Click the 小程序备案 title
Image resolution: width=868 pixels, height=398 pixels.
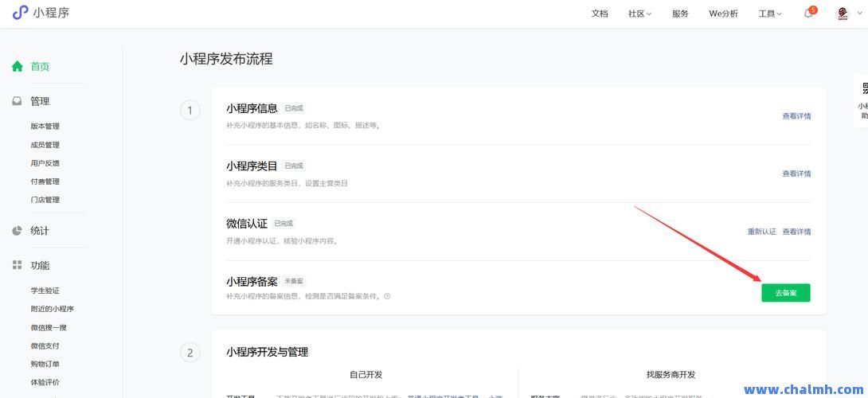(x=252, y=282)
